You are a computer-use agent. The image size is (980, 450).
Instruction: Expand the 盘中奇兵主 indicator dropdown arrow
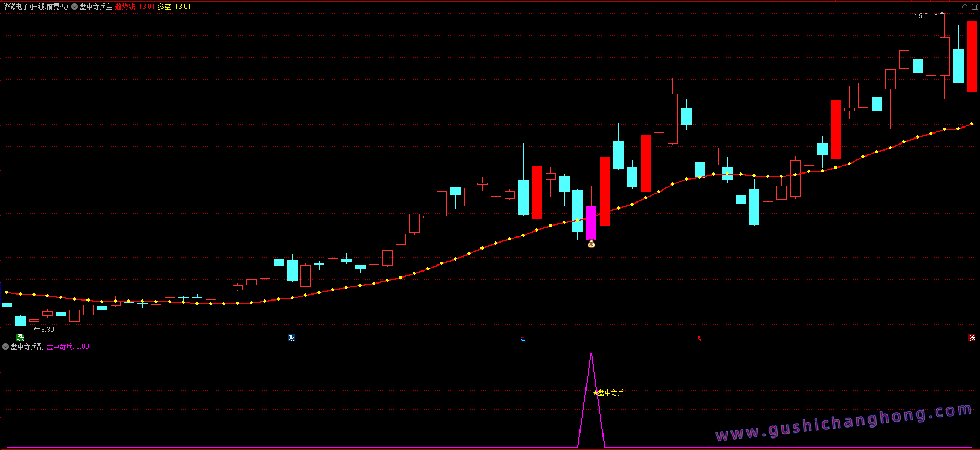(74, 7)
